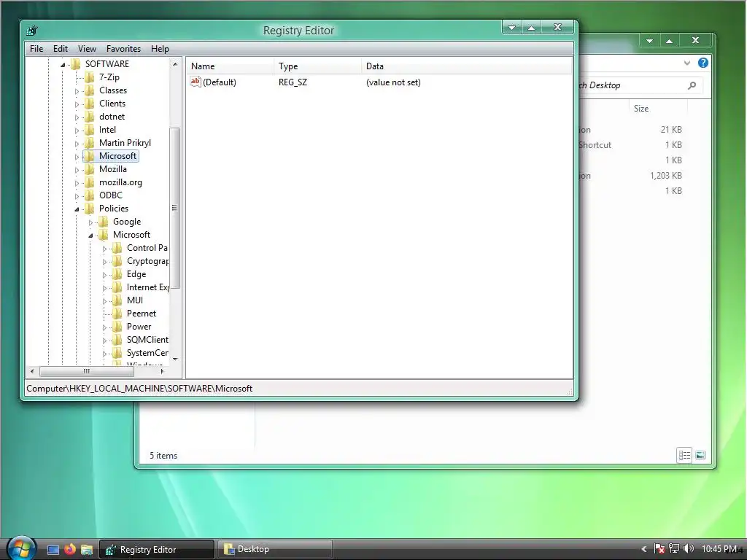Image resolution: width=747 pixels, height=560 pixels.
Task: Expand the Google policies key
Action: (x=90, y=222)
